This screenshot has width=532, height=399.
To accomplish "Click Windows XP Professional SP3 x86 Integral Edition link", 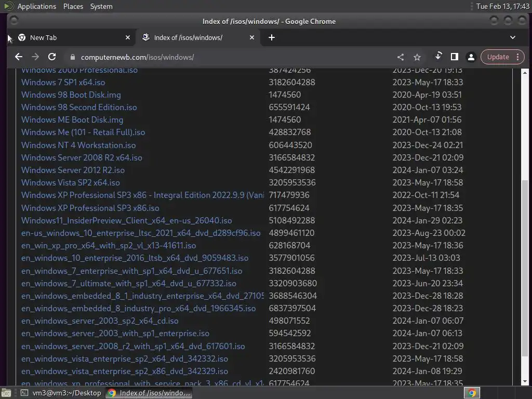I will tap(142, 195).
